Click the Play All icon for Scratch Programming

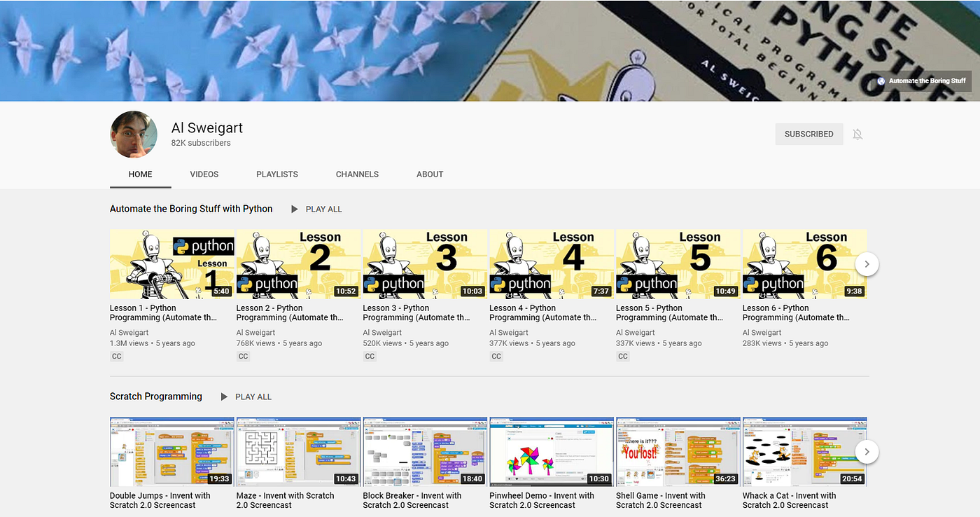click(225, 397)
